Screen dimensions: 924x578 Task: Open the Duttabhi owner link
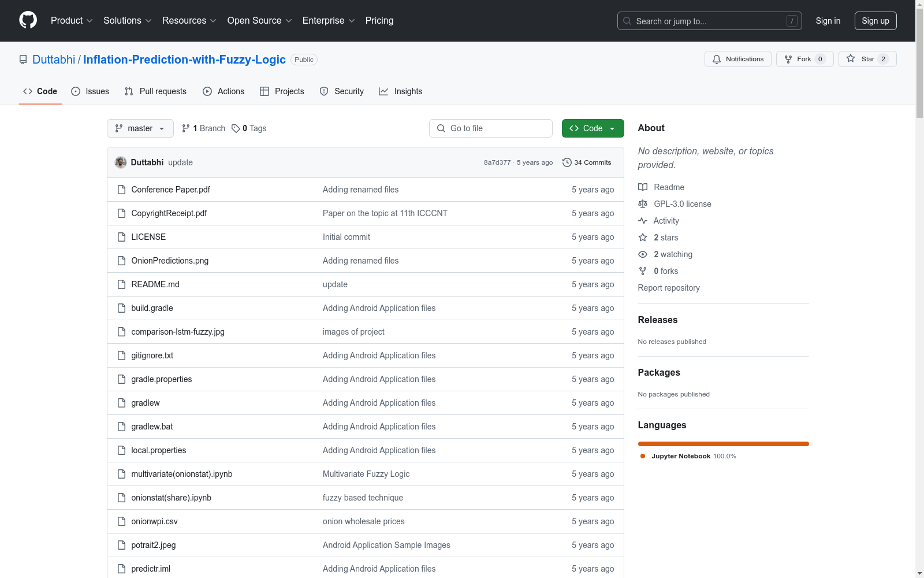point(54,60)
